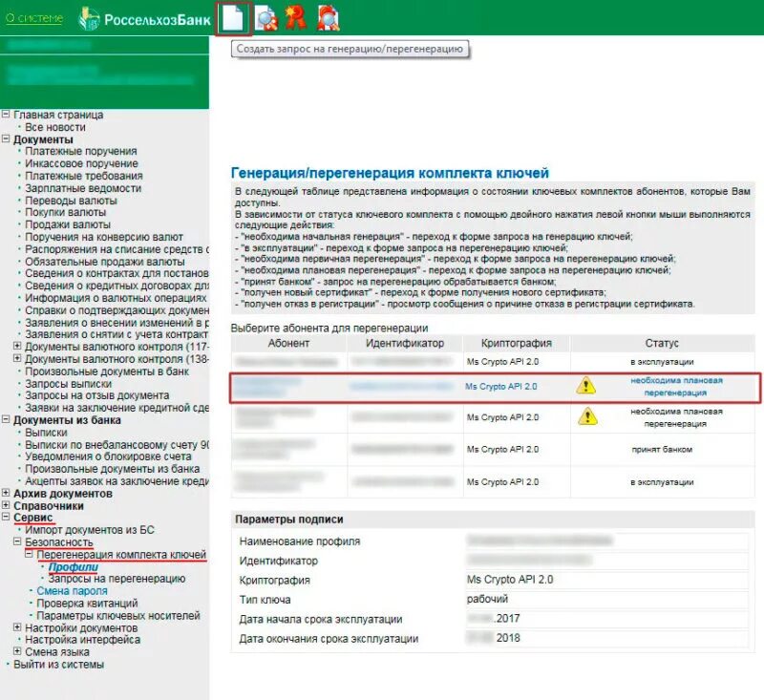Open Настройка интерфейса
Screen dimensions: 764x700
click(83, 640)
